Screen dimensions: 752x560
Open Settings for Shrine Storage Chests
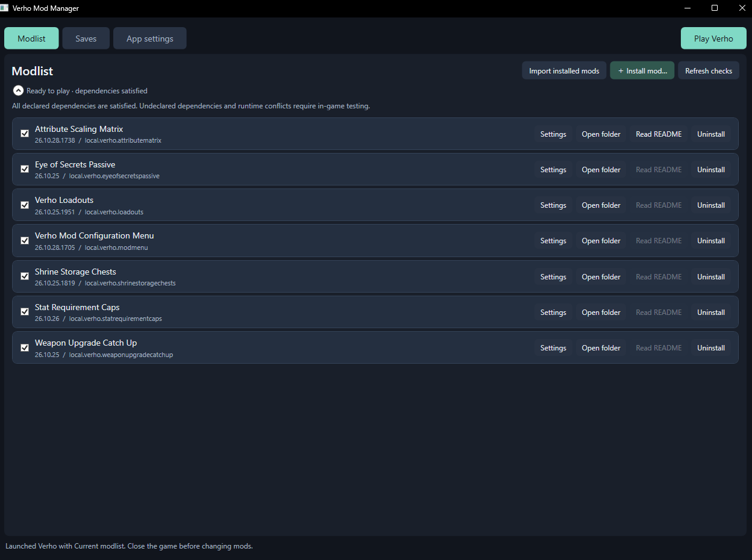tap(553, 277)
